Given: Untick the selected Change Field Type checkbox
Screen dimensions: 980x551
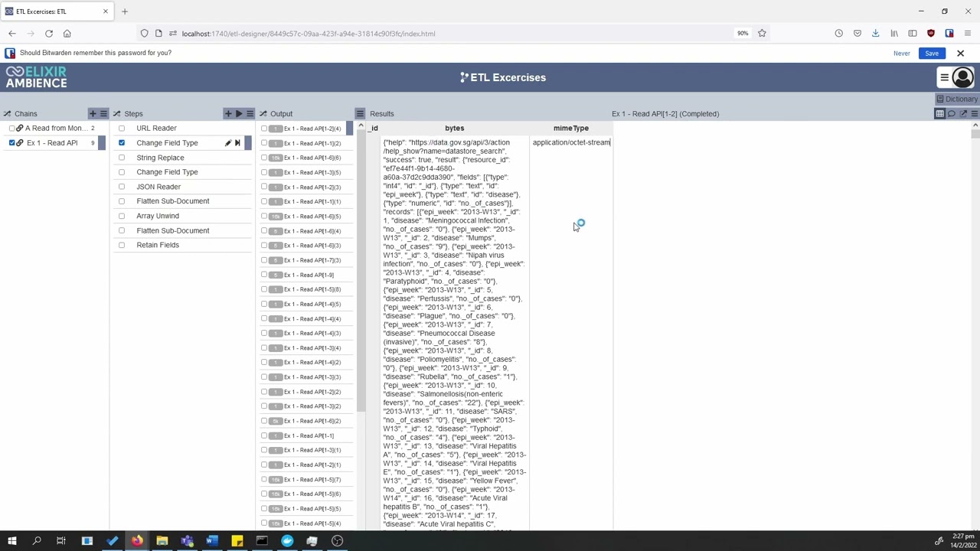Looking at the screenshot, I should 121,143.
